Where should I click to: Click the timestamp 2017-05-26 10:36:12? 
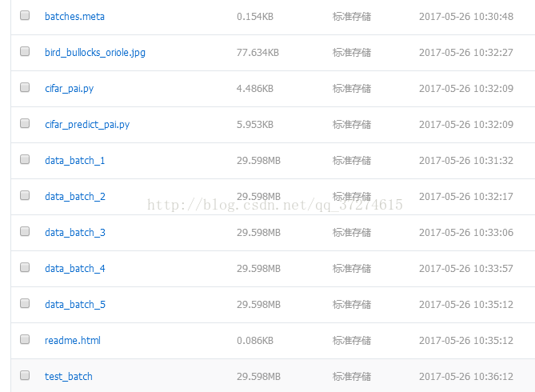(466, 377)
